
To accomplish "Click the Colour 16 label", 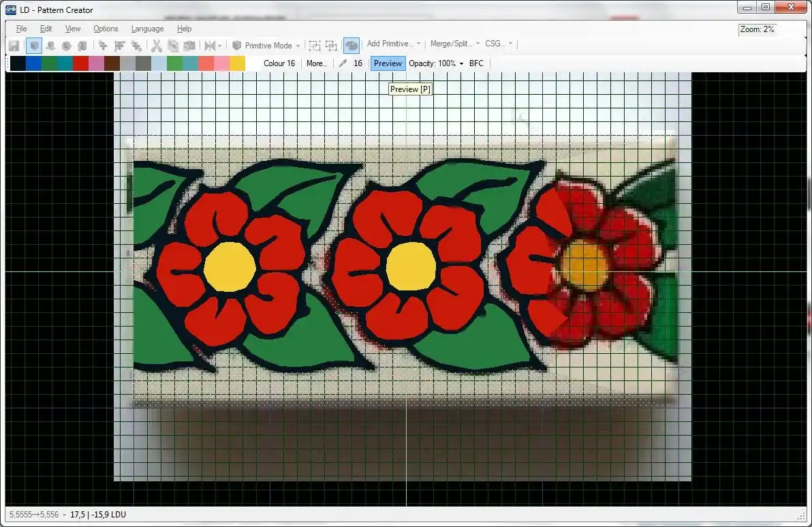I will point(279,63).
